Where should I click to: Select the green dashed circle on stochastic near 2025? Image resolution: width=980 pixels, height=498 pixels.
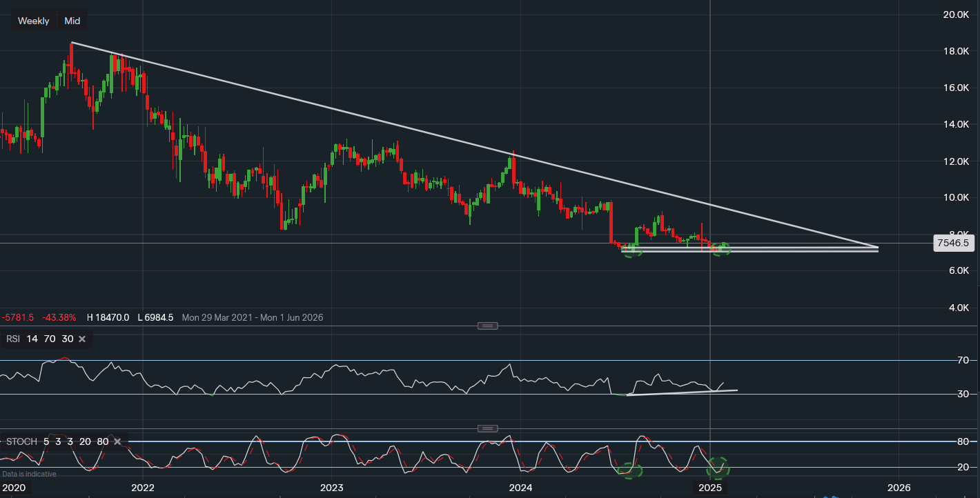click(x=718, y=468)
